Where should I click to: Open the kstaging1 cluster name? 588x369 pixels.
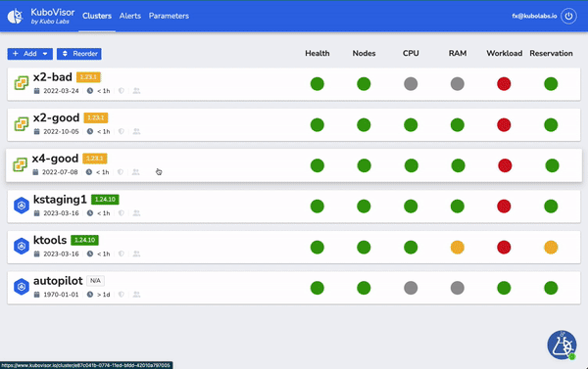pyautogui.click(x=60, y=200)
